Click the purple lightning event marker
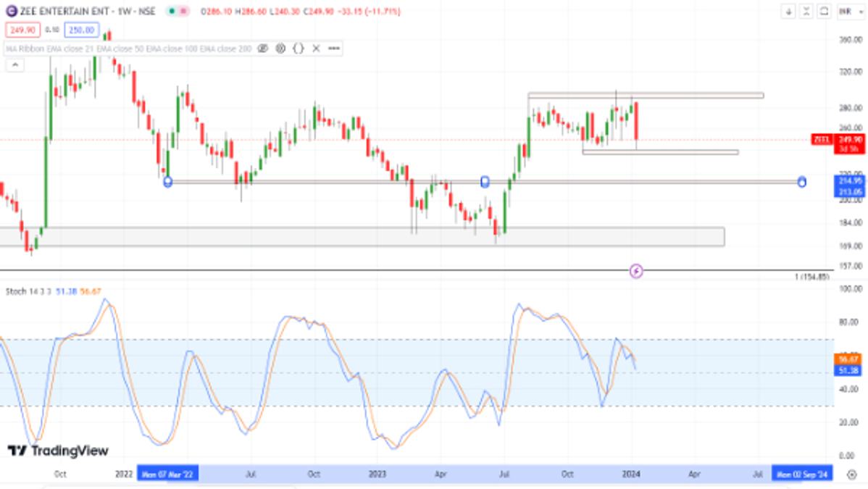Image resolution: width=868 pixels, height=489 pixels. 636,272
